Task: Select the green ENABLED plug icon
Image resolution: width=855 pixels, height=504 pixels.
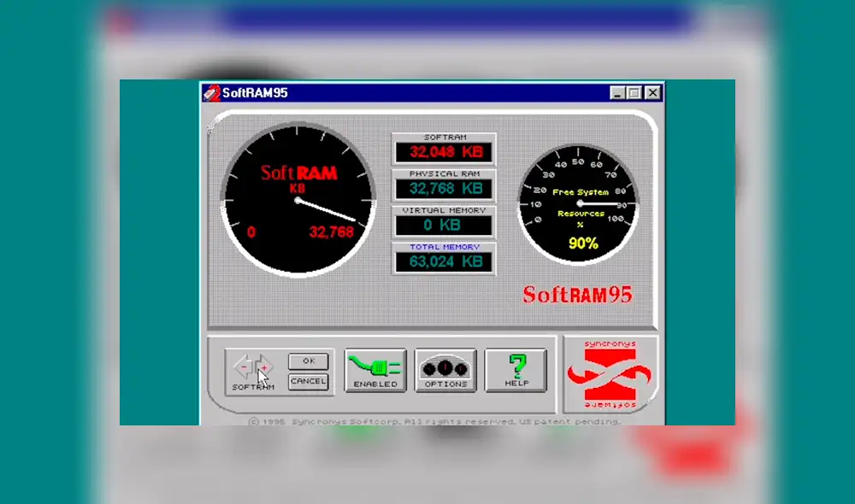Action: click(x=374, y=366)
